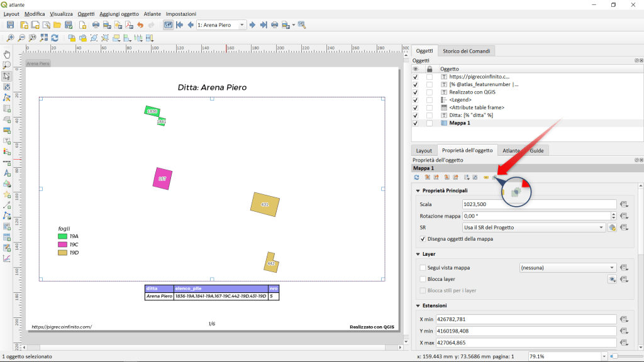644x362 pixels.
Task: Collapse the Proprietà Principali section
Action: [x=418, y=190]
